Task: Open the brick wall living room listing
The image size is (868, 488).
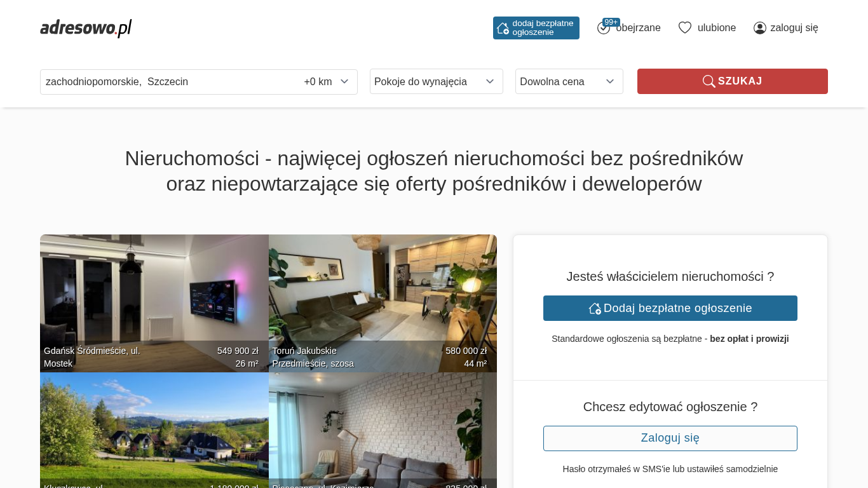Action: tap(383, 430)
